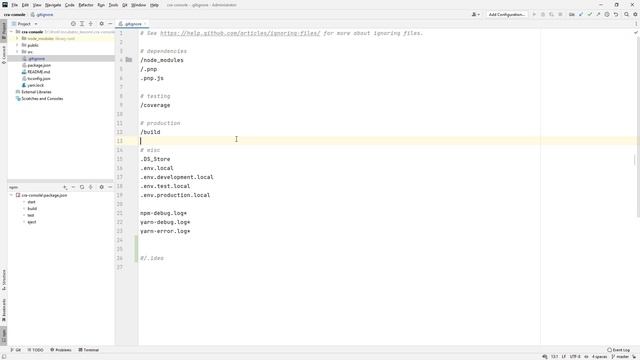Screen dimensions: 640x360
Task: Click Remove icon in npm panel
Action: (73, 187)
